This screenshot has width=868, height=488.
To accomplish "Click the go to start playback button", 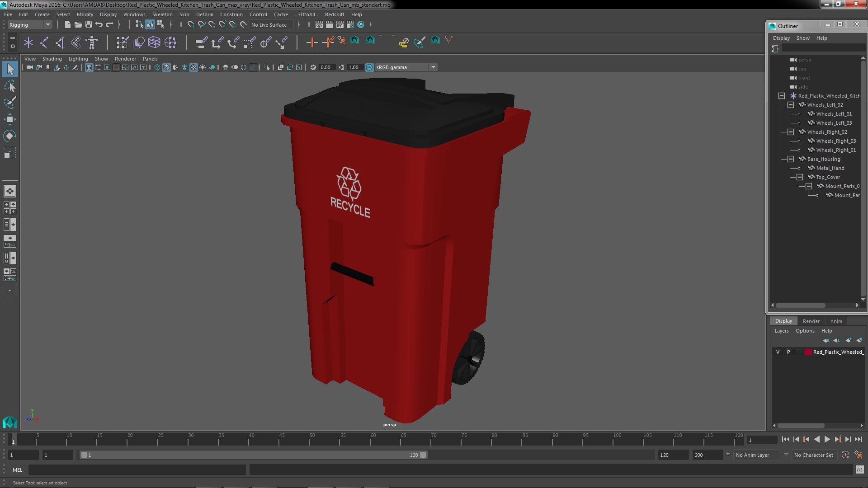I will [x=785, y=439].
